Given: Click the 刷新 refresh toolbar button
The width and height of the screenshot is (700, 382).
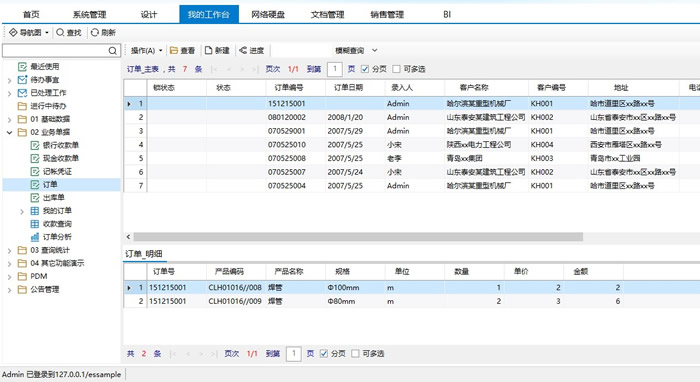Looking at the screenshot, I should click(103, 33).
